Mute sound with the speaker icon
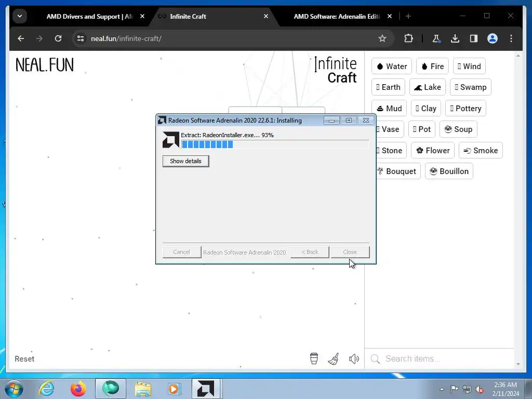 coord(353,359)
